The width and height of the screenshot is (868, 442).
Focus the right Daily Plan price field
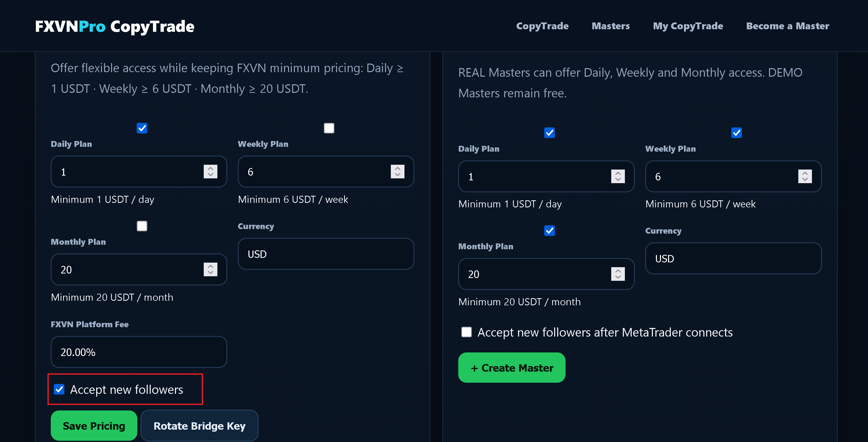click(x=546, y=176)
